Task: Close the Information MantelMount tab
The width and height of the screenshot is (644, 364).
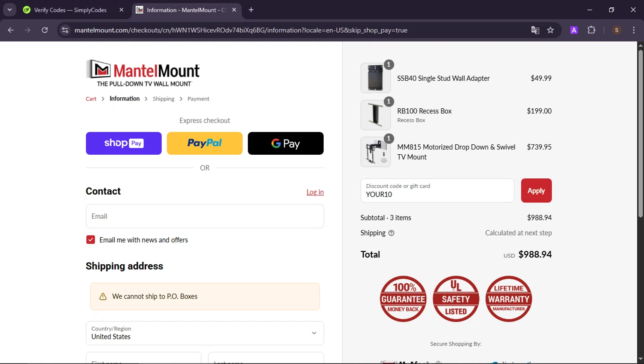Action: tap(234, 10)
